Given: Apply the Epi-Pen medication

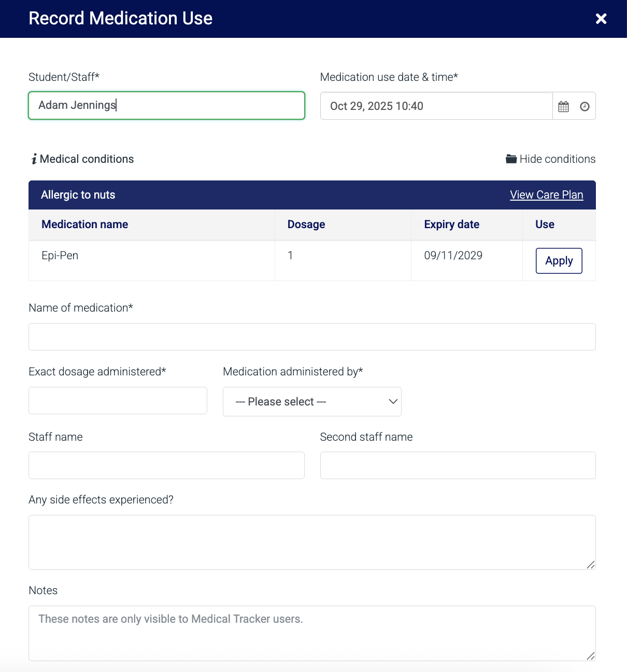Looking at the screenshot, I should (x=559, y=261).
